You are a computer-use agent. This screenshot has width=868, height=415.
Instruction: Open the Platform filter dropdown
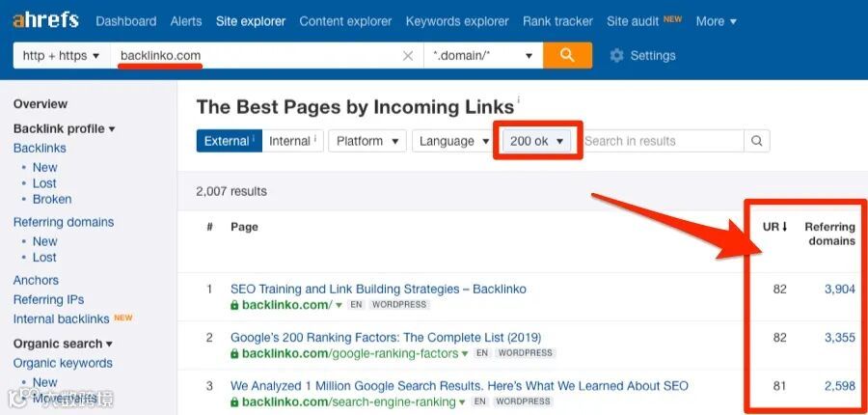point(367,141)
